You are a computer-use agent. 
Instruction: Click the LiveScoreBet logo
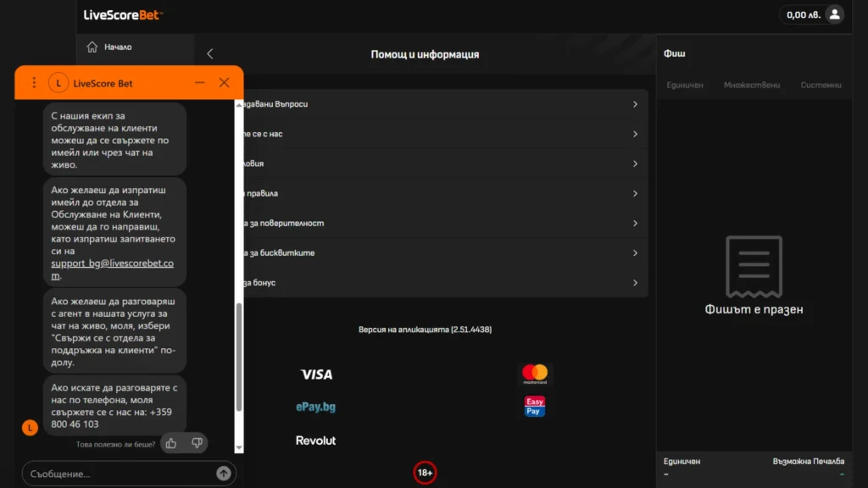123,15
